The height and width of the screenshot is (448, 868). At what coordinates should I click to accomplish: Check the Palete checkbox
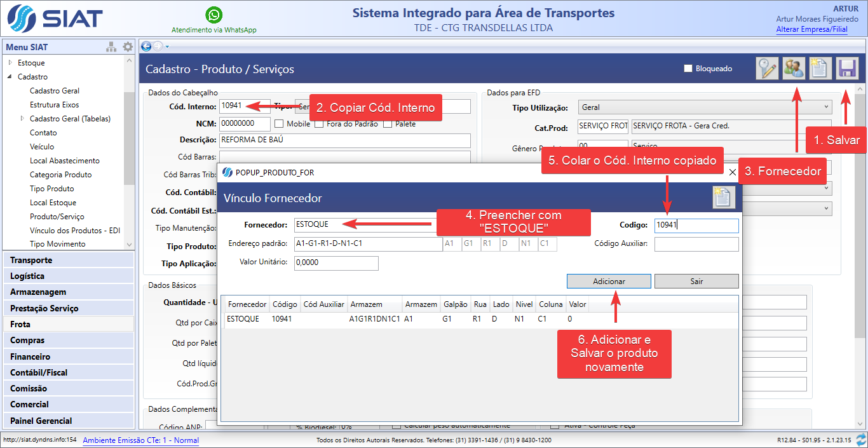[388, 124]
